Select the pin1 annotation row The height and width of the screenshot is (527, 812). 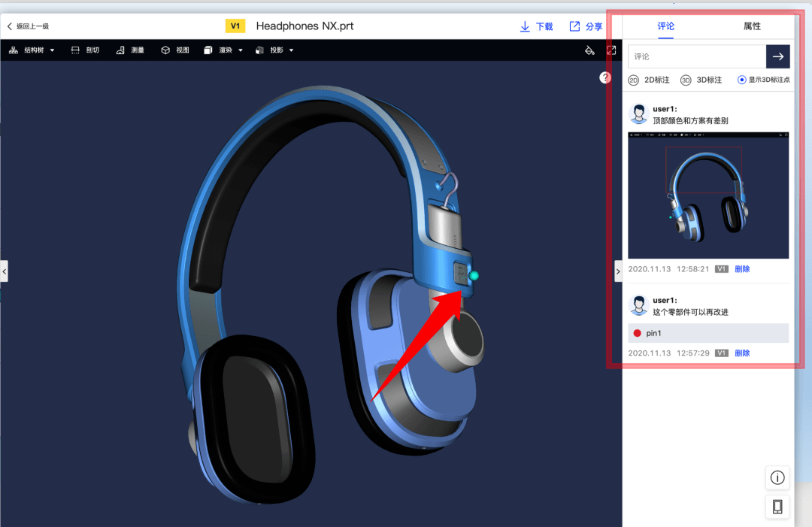pos(708,333)
